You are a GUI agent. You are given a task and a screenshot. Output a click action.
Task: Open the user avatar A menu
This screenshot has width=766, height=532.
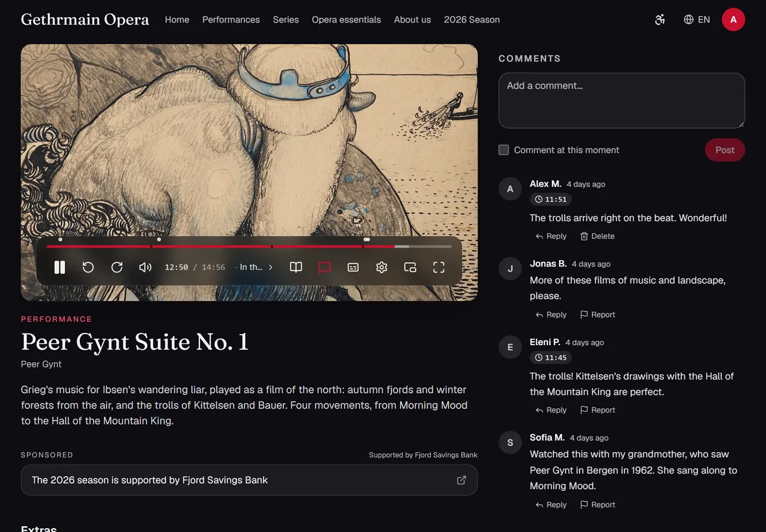click(734, 19)
